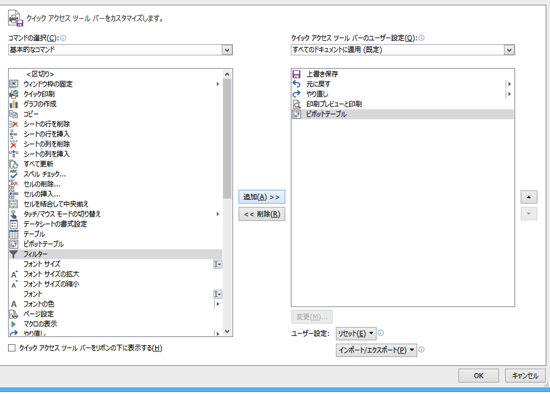The image size is (550, 394).
Task: Open the リセット dropdown button
Action: point(356,333)
